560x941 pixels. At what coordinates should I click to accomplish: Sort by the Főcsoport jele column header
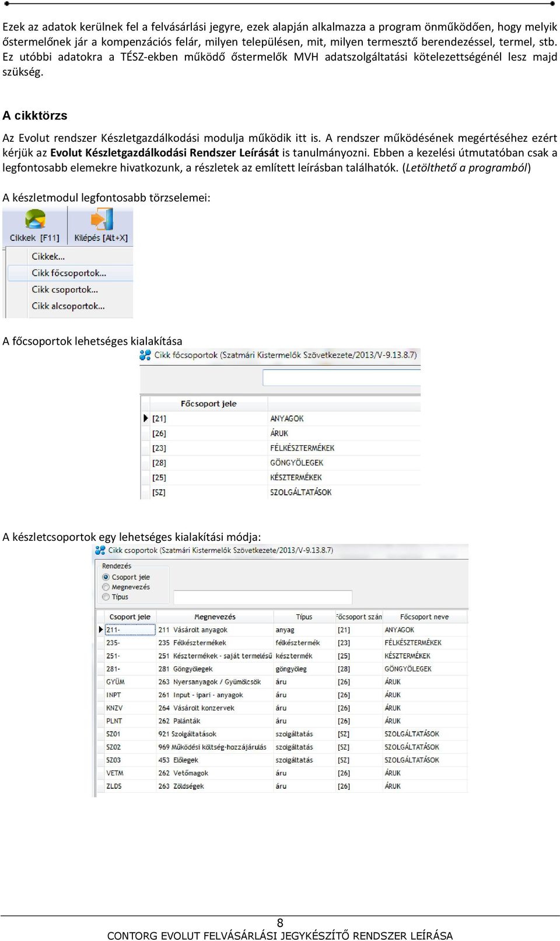[209, 404]
